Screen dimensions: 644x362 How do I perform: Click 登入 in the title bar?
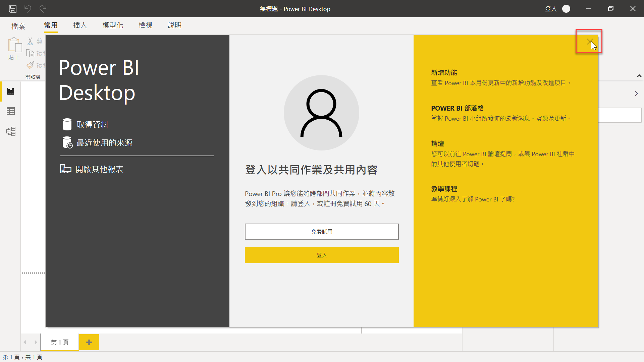coord(551,9)
